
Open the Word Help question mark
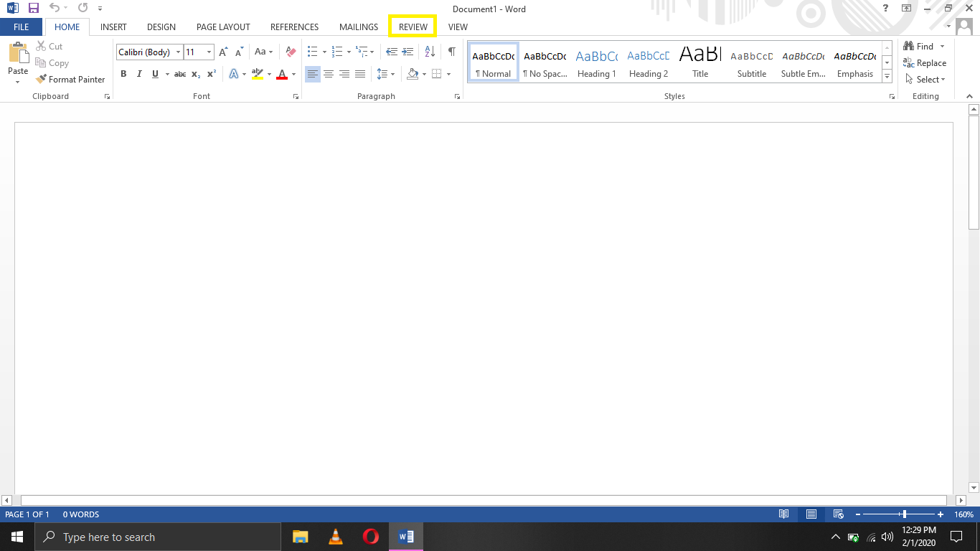tap(886, 9)
